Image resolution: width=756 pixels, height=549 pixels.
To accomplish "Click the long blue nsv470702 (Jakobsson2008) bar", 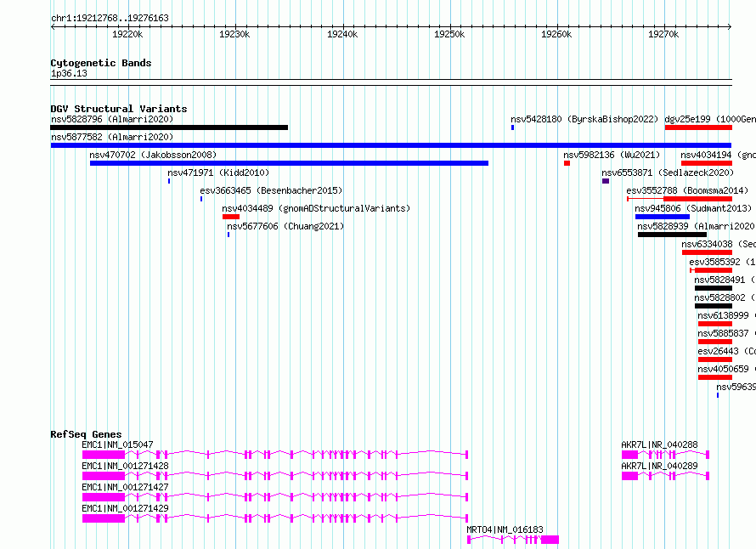I will click(289, 163).
